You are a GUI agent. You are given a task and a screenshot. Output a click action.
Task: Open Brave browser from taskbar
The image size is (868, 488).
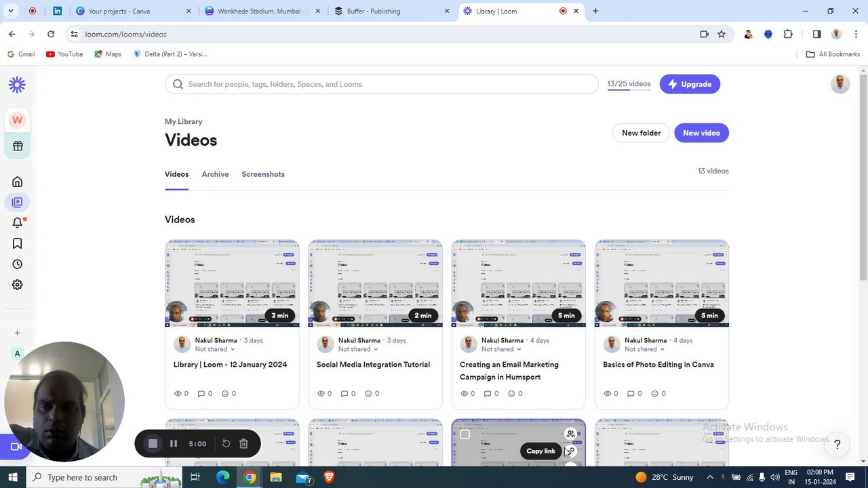tap(330, 477)
